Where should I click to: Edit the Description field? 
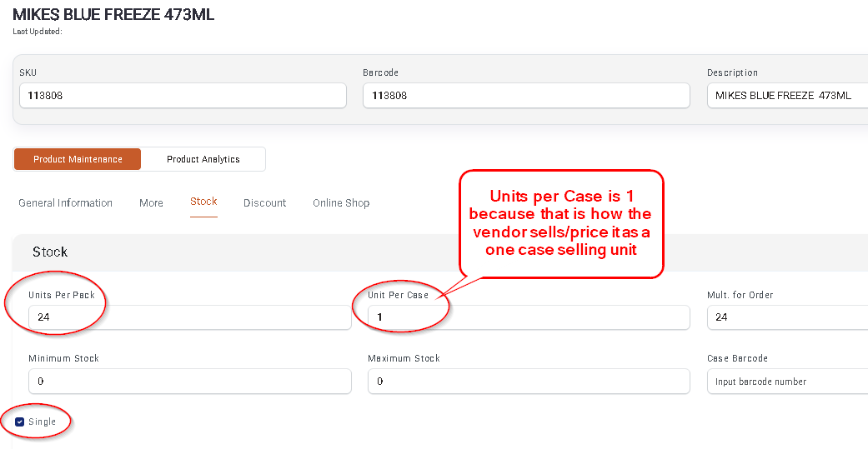(x=787, y=96)
